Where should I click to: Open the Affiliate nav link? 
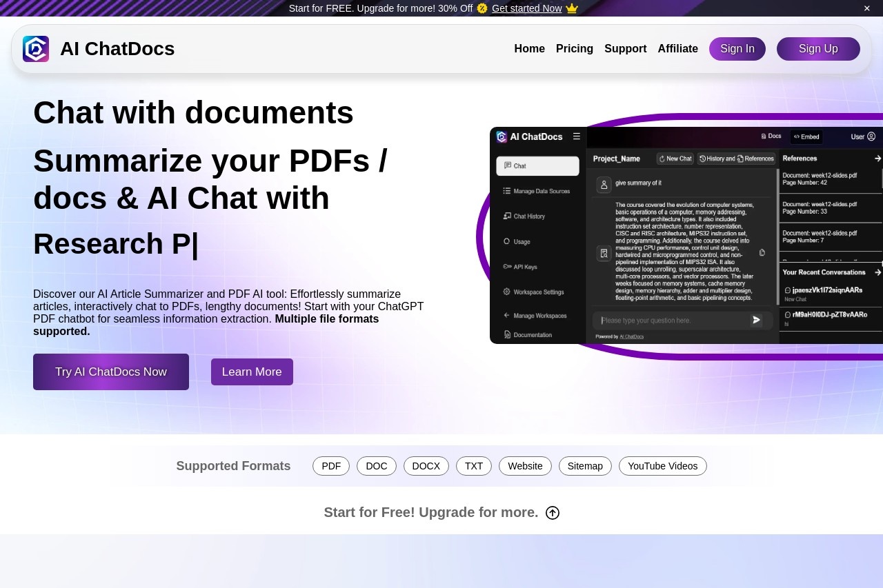pyautogui.click(x=678, y=49)
